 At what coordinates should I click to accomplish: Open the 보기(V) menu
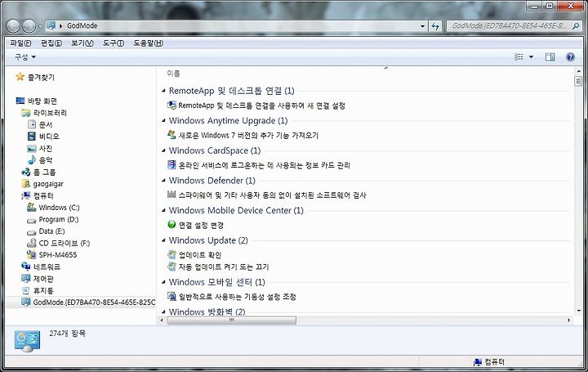82,43
